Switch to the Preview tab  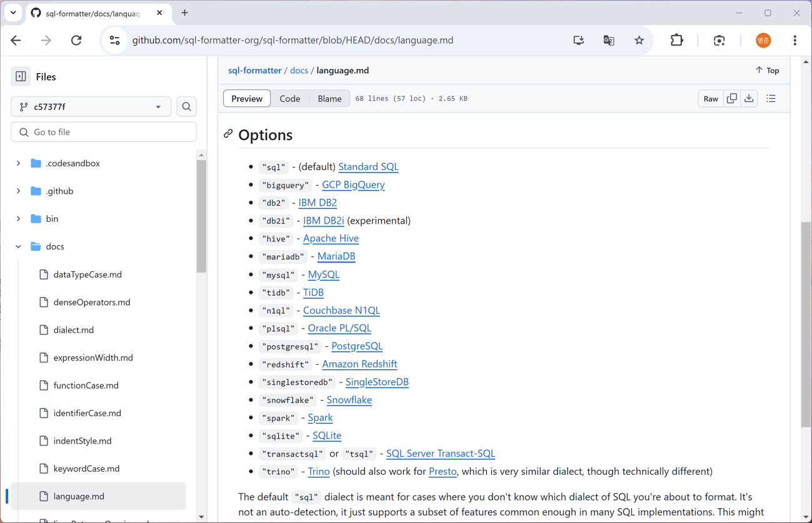click(x=247, y=99)
